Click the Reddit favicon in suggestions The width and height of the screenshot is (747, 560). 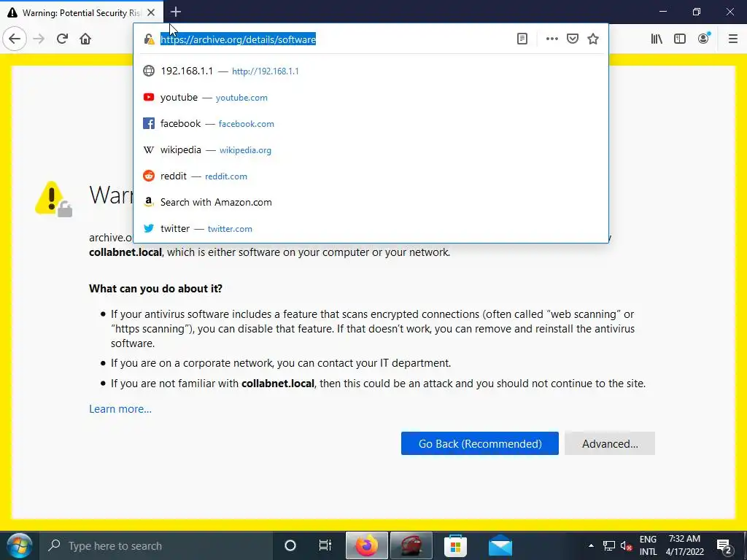click(149, 176)
